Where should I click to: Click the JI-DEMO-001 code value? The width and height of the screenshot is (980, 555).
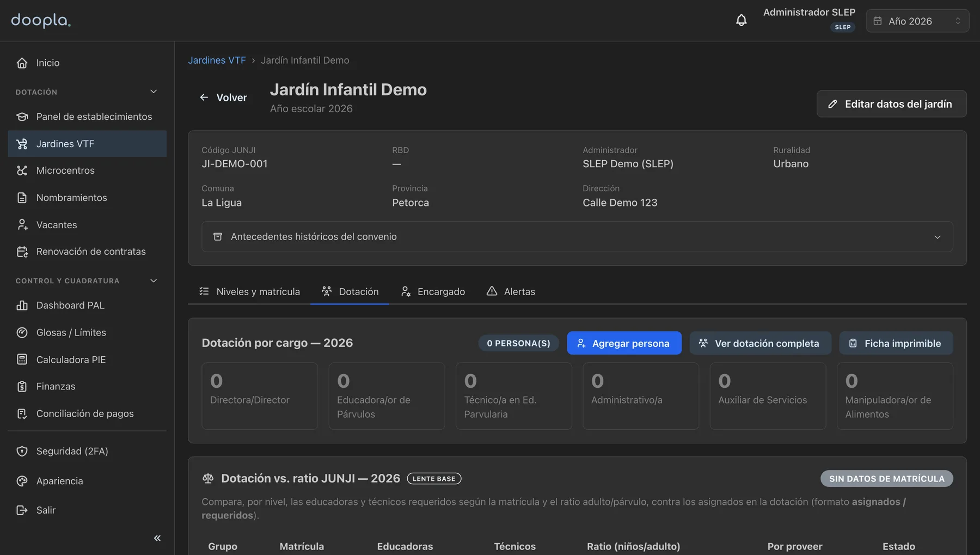(x=235, y=164)
